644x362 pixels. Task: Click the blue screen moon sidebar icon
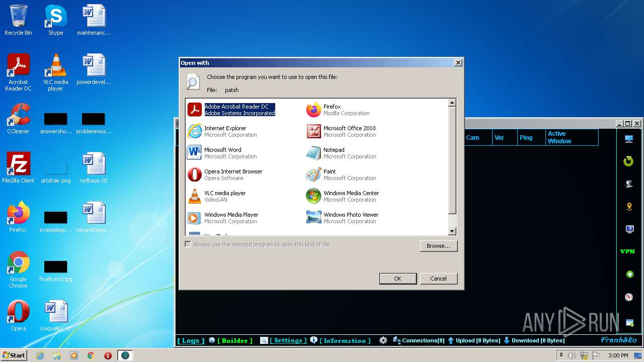tap(629, 229)
